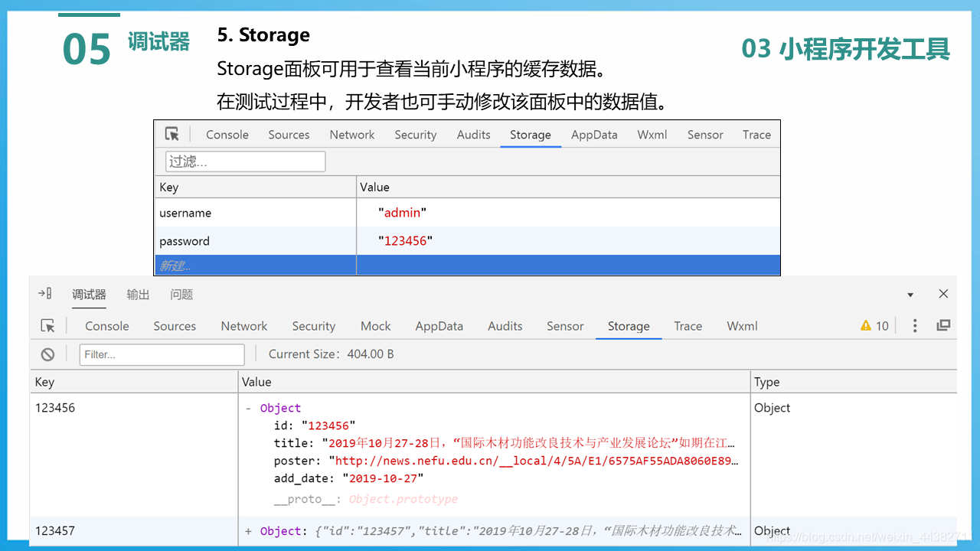The width and height of the screenshot is (980, 551).
Task: Click the 新建 new entry row
Action: coord(467,266)
